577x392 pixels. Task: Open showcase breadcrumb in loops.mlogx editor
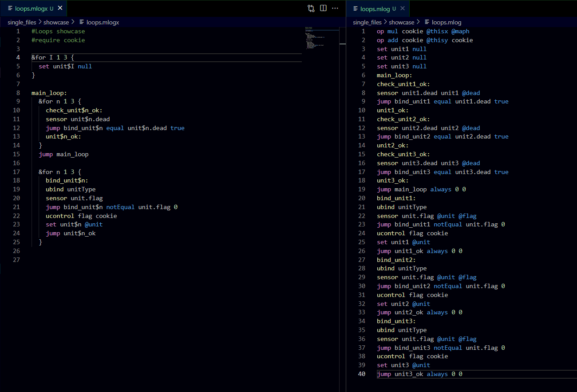(56, 22)
